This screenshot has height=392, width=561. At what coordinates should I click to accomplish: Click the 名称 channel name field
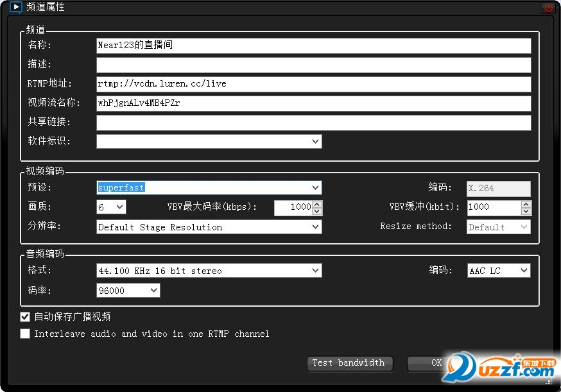pyautogui.click(x=313, y=46)
